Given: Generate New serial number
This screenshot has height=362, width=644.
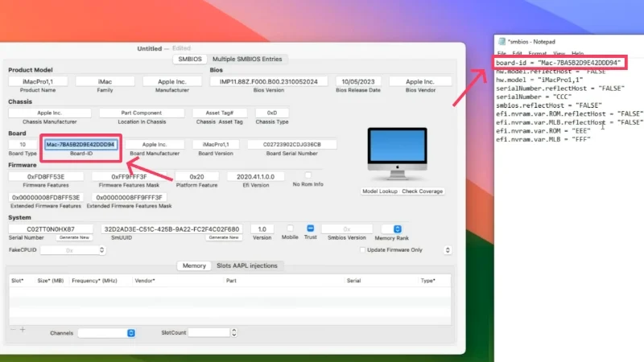Looking at the screenshot, I should click(x=74, y=237).
